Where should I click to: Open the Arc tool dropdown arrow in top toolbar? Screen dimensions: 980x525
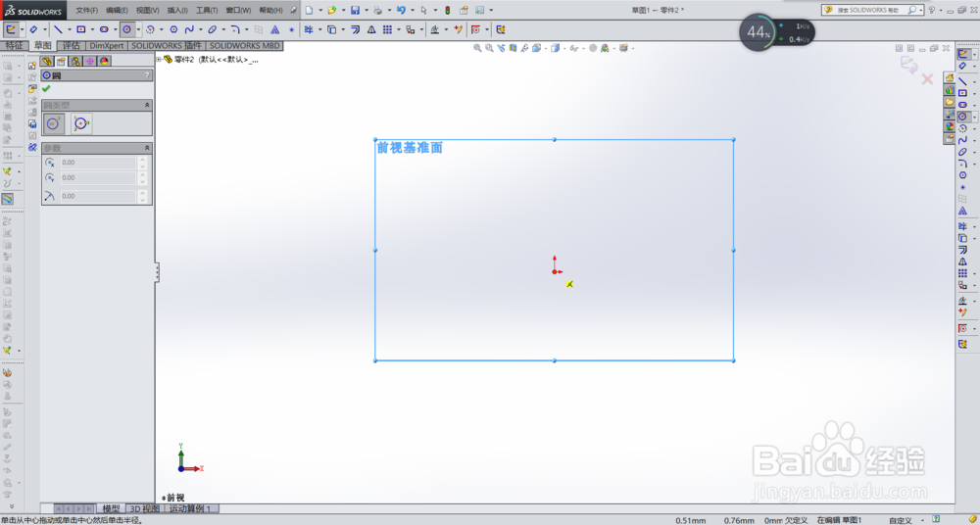click(162, 29)
